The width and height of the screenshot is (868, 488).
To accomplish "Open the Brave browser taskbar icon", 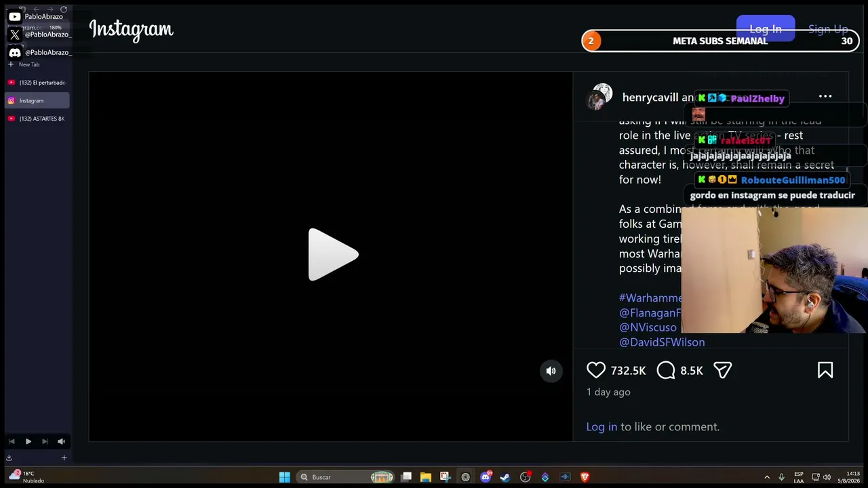I will tap(585, 477).
